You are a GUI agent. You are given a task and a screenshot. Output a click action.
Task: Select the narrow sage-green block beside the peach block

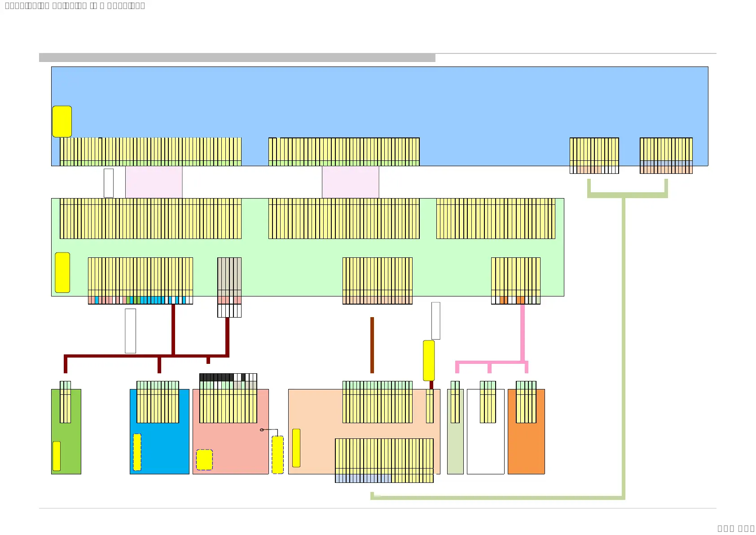[455, 431]
